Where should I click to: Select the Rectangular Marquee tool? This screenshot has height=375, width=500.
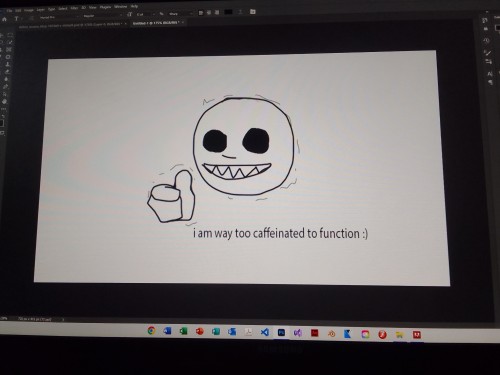point(10,35)
